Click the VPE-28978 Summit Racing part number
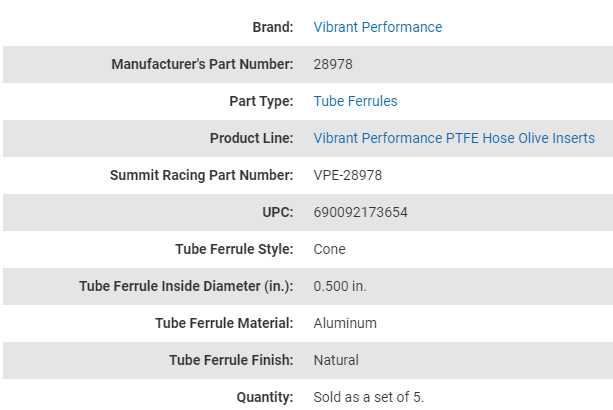The image size is (613, 410). (348, 175)
